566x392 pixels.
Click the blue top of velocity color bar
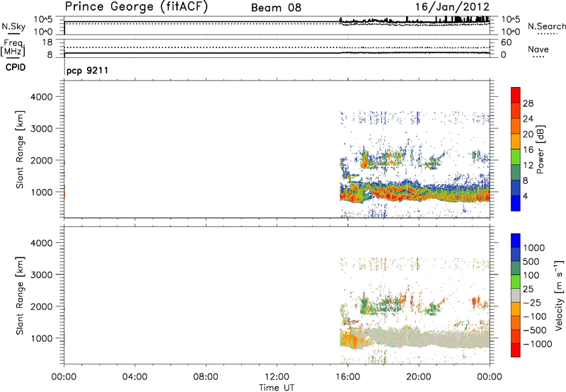click(516, 241)
